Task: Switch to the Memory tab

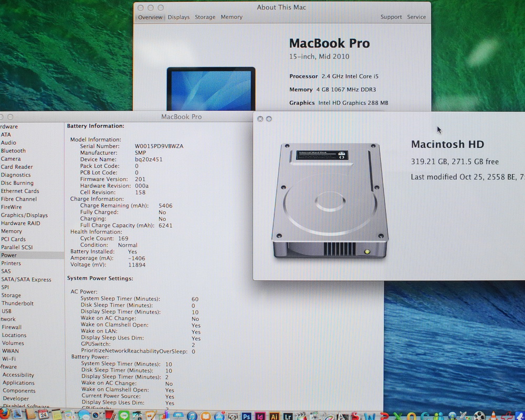Action: click(232, 17)
